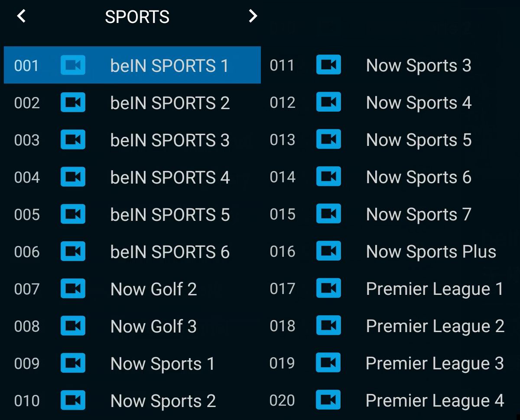Click the video icon next to Now Sports 1
520x420 pixels.
click(x=73, y=363)
